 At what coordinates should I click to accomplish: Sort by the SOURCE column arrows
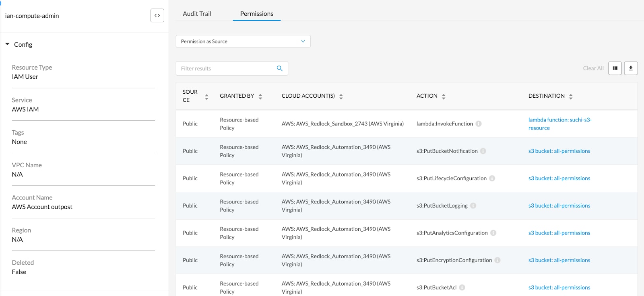[206, 97]
